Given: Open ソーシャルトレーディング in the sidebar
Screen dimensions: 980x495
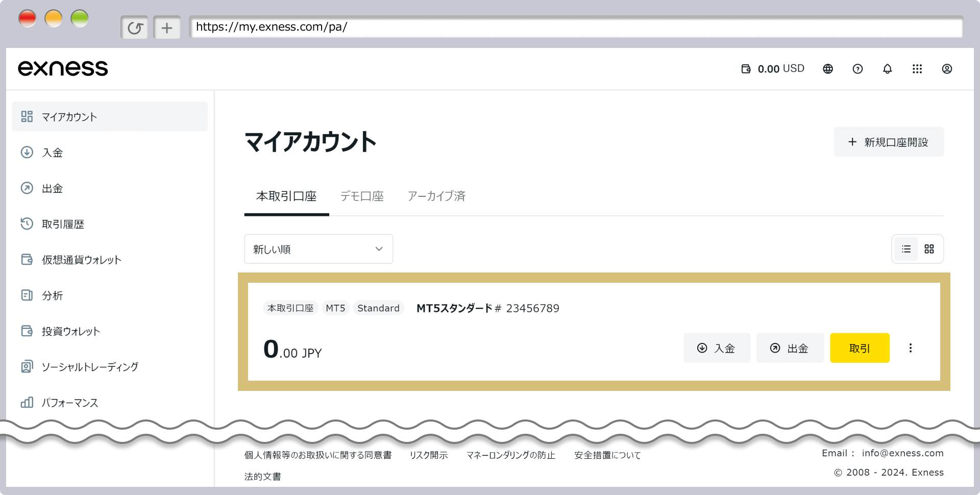Looking at the screenshot, I should [110, 366].
